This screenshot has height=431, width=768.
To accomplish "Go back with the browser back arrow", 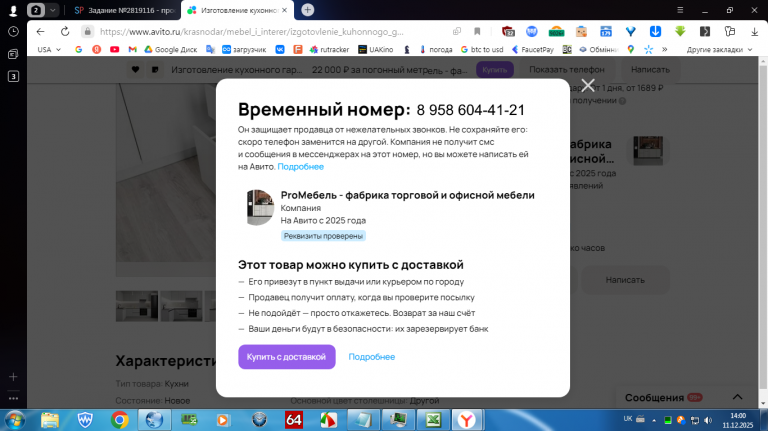I will (x=40, y=31).
